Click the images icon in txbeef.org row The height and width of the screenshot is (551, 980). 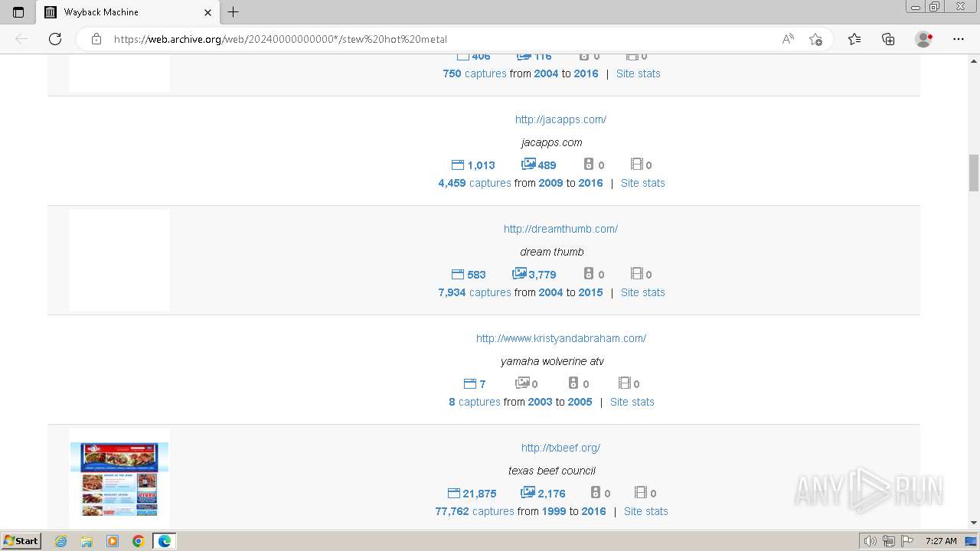528,492
